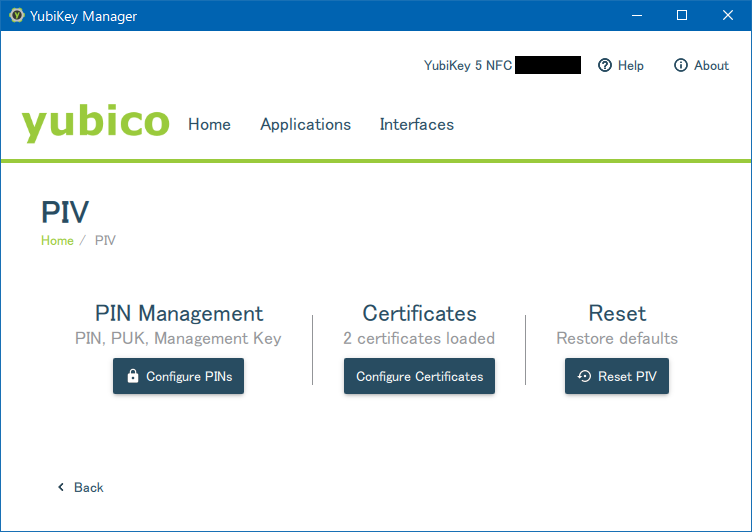Open the Applications menu

point(306,125)
